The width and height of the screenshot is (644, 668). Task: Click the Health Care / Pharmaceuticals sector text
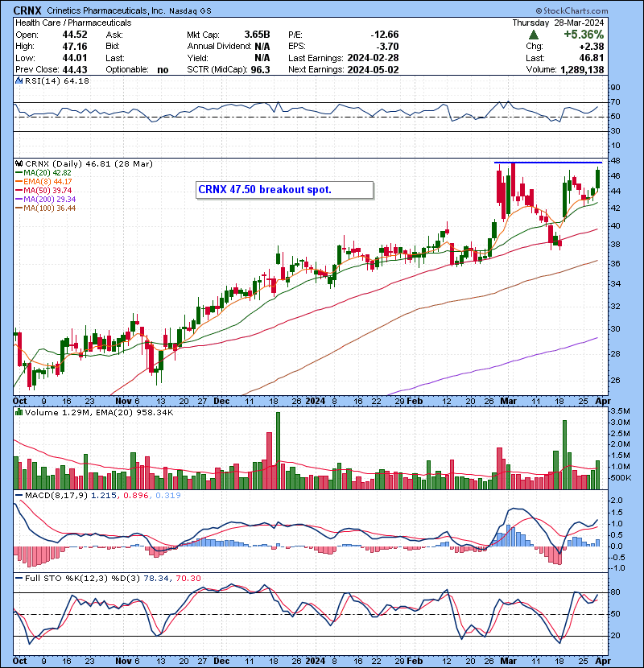point(73,23)
